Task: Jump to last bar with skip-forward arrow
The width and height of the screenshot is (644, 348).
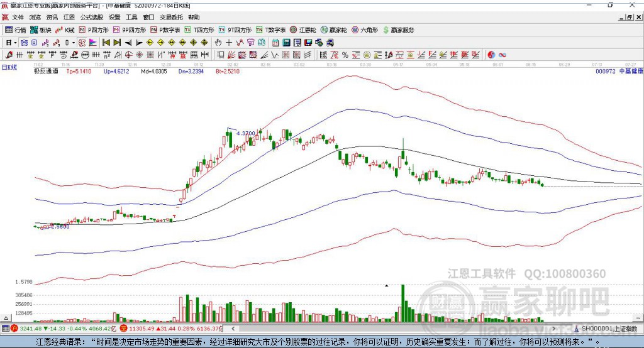Action: tap(117, 43)
